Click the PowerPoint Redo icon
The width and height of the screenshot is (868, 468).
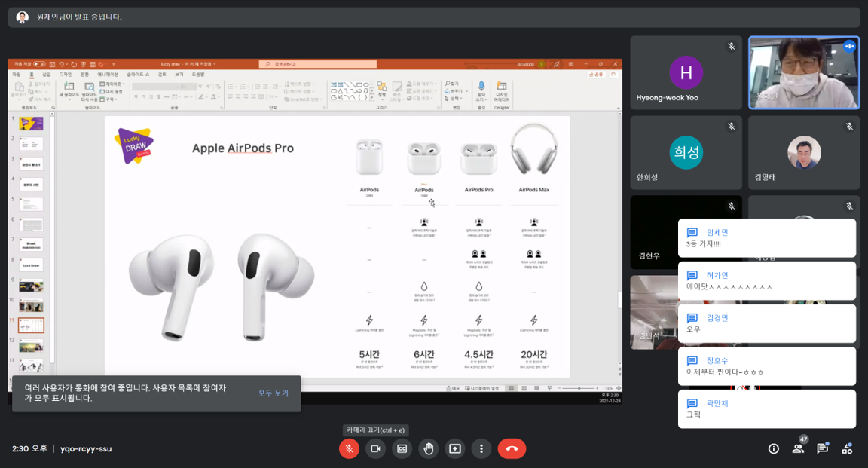73,64
